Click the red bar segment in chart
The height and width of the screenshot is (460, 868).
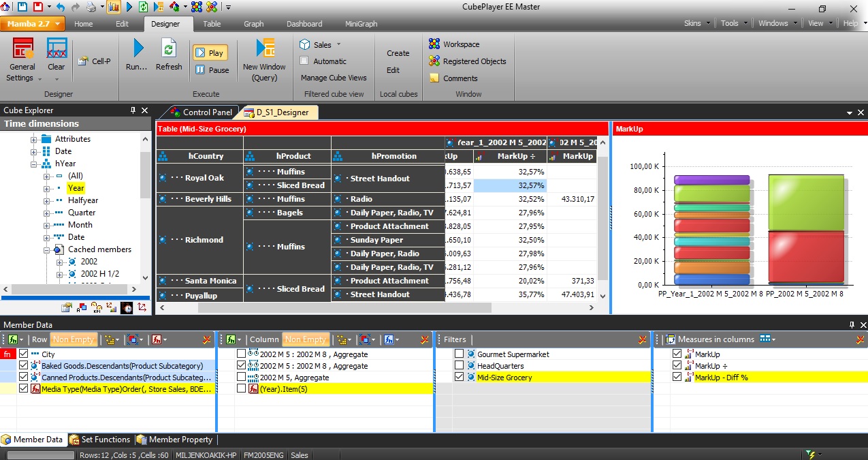(805, 256)
